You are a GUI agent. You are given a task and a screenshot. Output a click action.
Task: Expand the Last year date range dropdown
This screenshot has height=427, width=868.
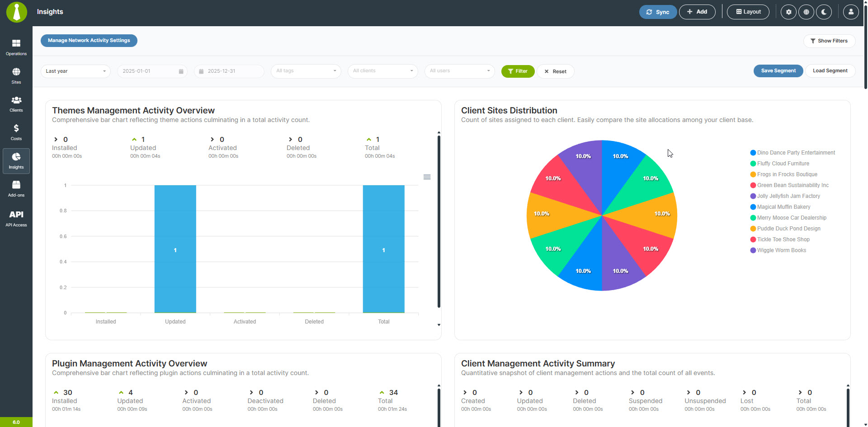75,71
